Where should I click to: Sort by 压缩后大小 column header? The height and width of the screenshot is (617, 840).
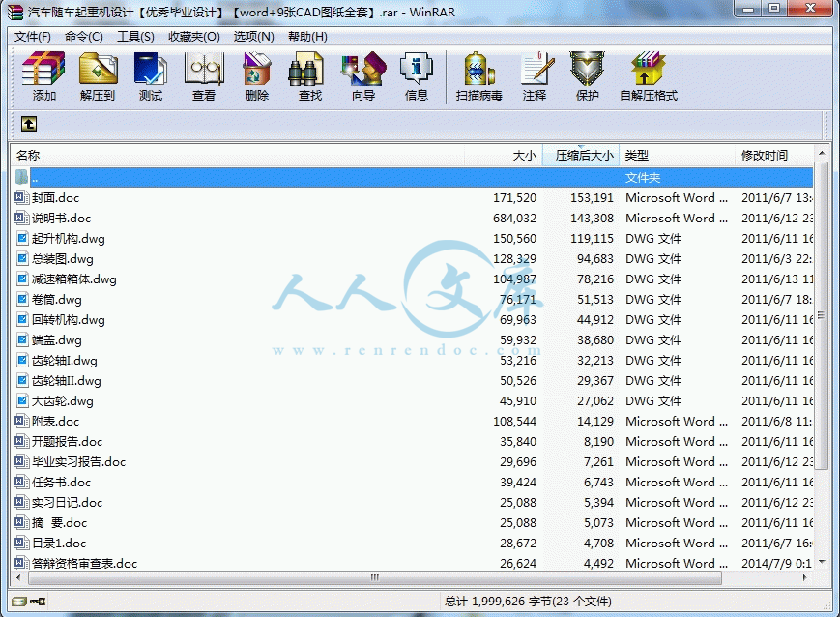(581, 156)
